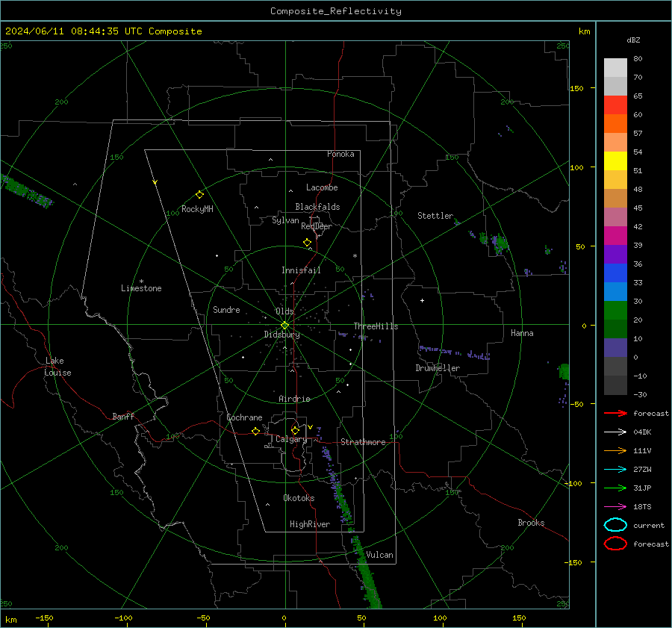Select the purple 36-39 dBZ color swatch
This screenshot has width=672, height=628.
tap(615, 255)
